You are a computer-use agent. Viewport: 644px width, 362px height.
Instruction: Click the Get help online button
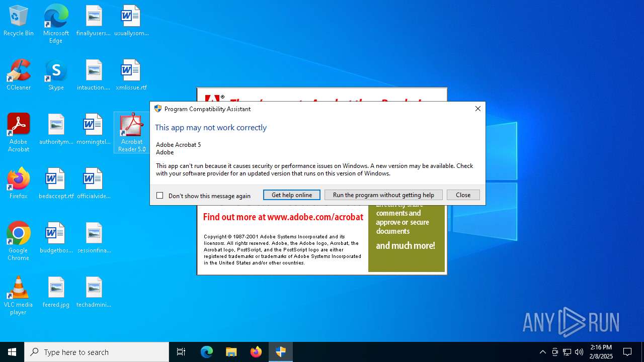[292, 195]
